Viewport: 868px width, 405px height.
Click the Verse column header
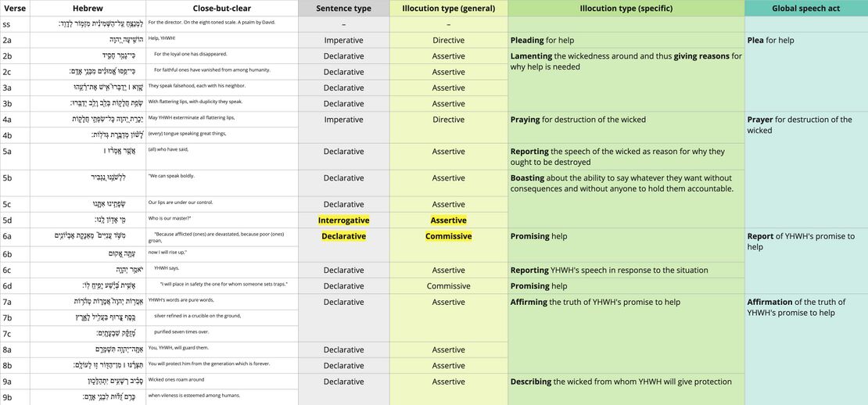pyautogui.click(x=15, y=8)
